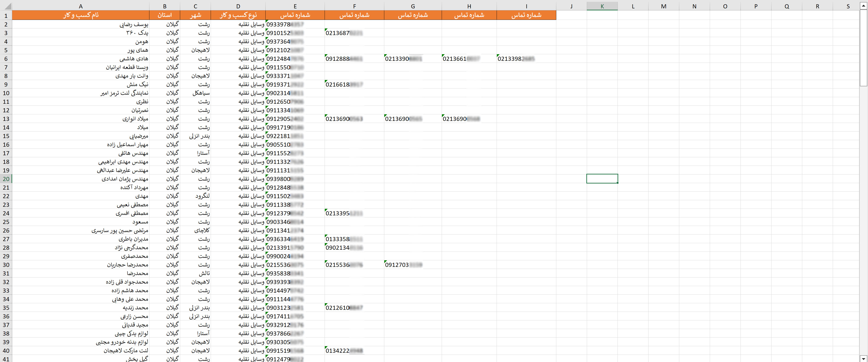Select city cell بندر انزلی in row 15
The width and height of the screenshot is (868, 362).
click(196, 136)
